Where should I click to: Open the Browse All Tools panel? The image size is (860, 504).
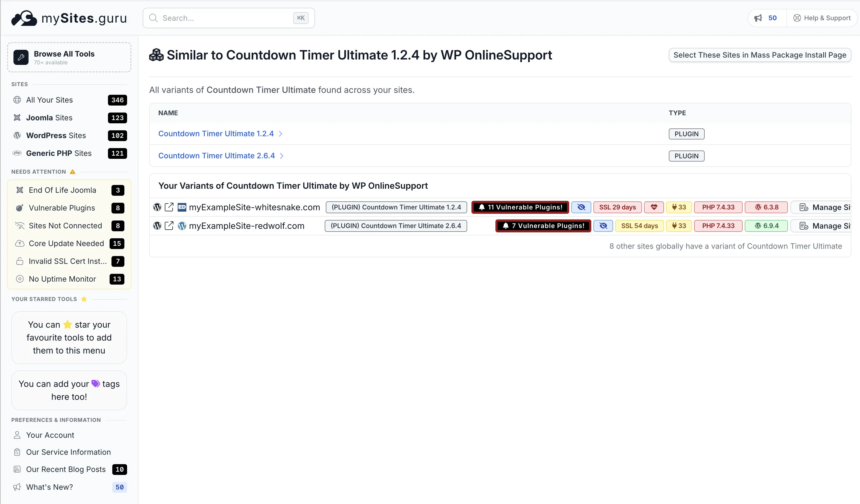coord(69,57)
